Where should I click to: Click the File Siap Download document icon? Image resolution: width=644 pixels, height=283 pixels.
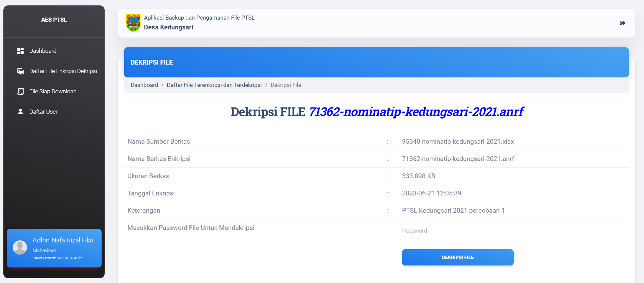tap(21, 91)
